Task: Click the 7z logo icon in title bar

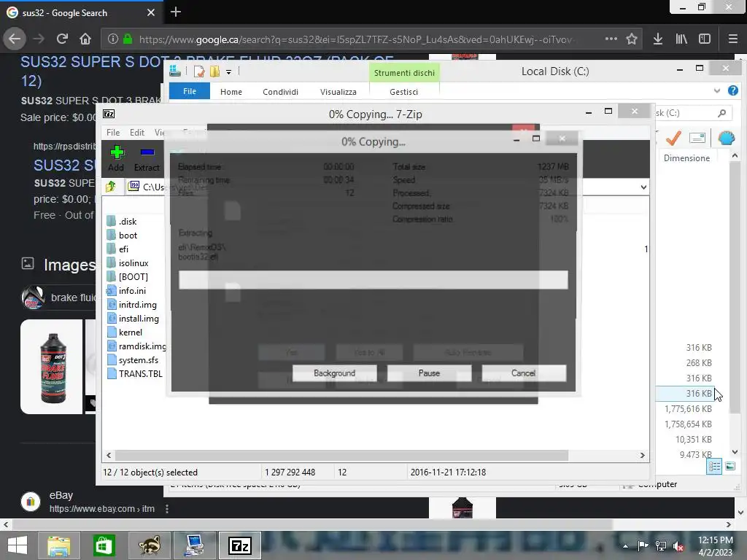Action: pyautogui.click(x=109, y=114)
